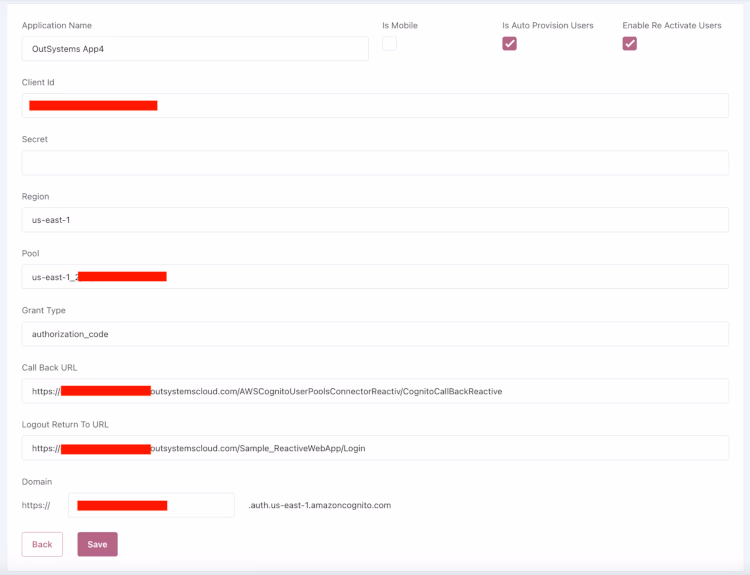Click the Region field with us-east-1
Screen dimensions: 750x575
[375, 220]
